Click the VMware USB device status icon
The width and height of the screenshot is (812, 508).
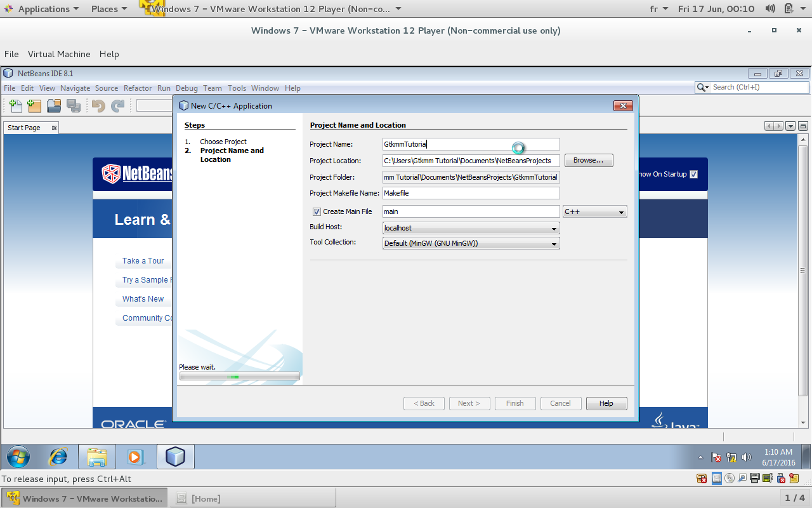tap(780, 478)
